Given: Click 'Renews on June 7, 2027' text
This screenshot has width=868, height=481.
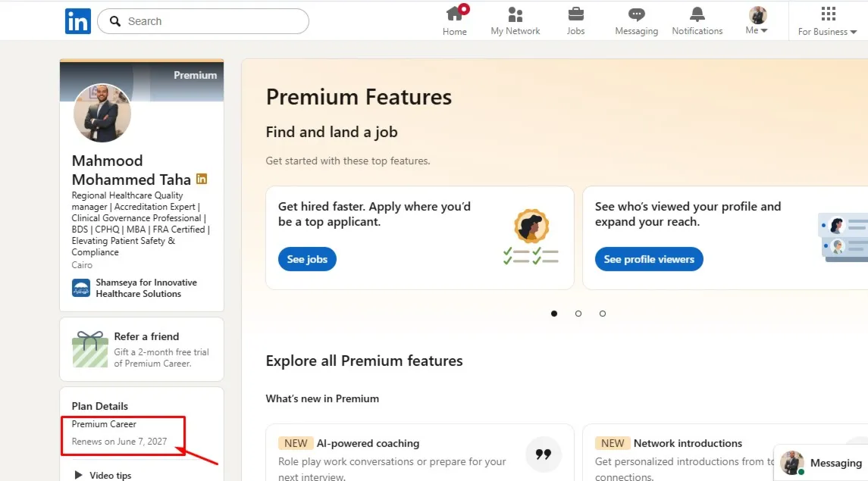Looking at the screenshot, I should tap(119, 441).
